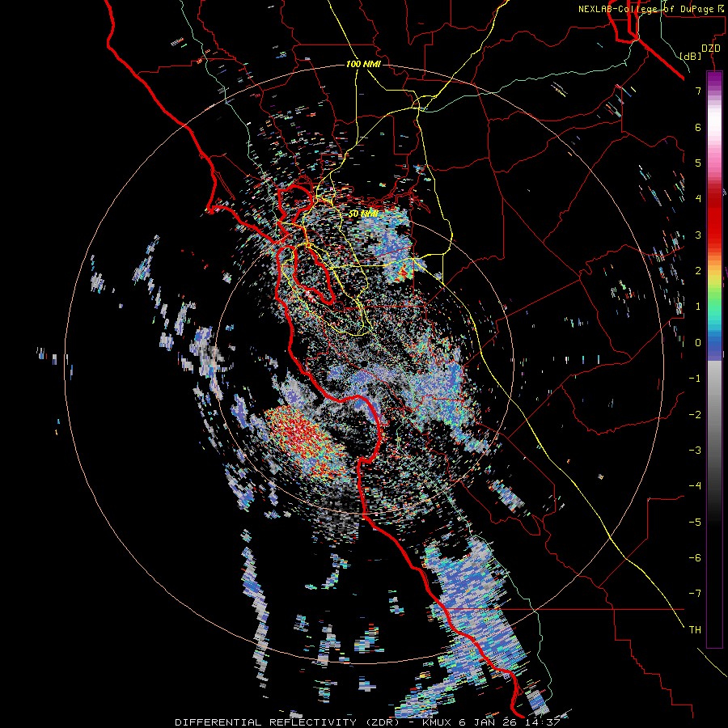Viewport: 728px width, 728px height.
Task: Click the [dB] unit label
Action: [691, 56]
